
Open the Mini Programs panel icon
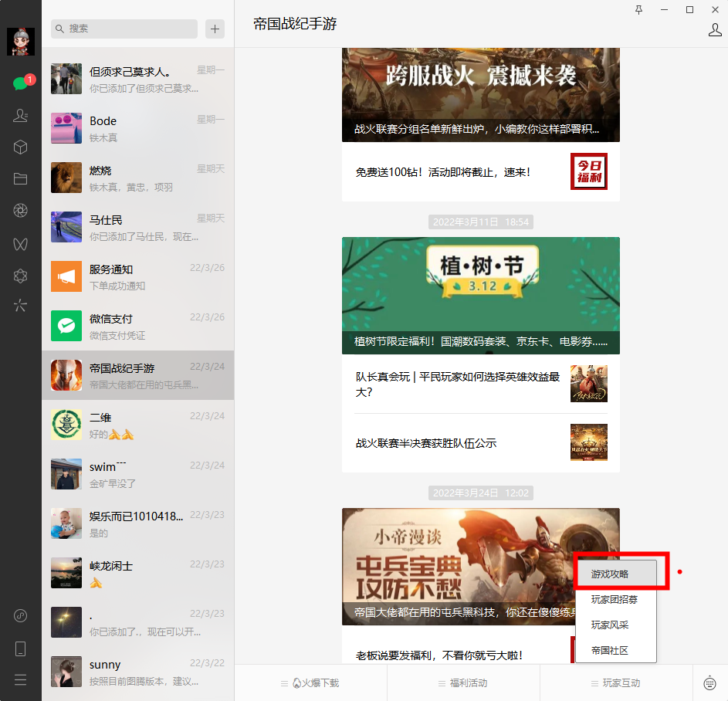coord(20,615)
